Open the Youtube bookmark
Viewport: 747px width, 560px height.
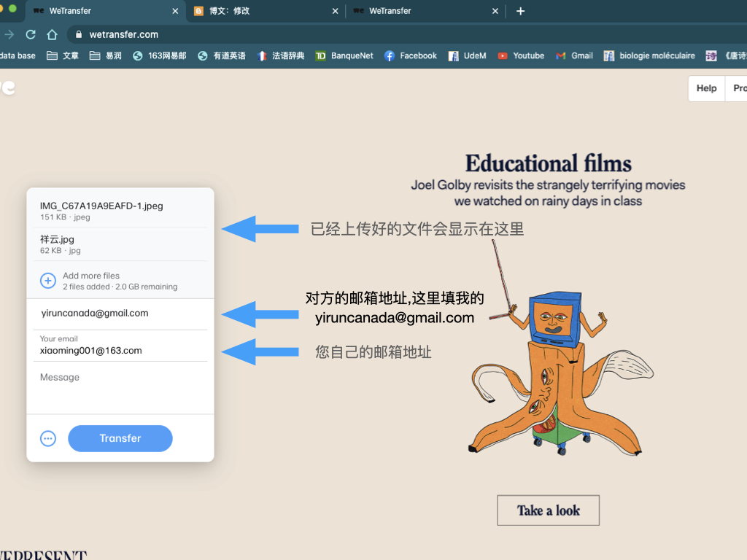tap(521, 55)
